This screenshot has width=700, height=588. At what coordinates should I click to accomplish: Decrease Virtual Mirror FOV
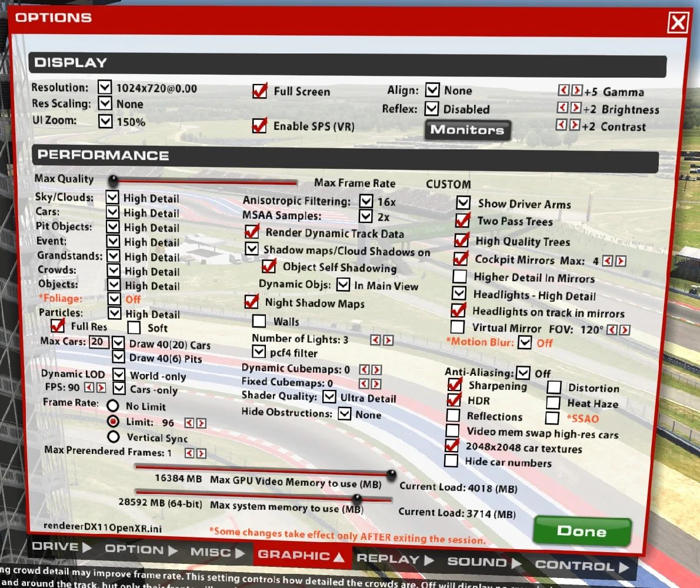tap(612, 330)
